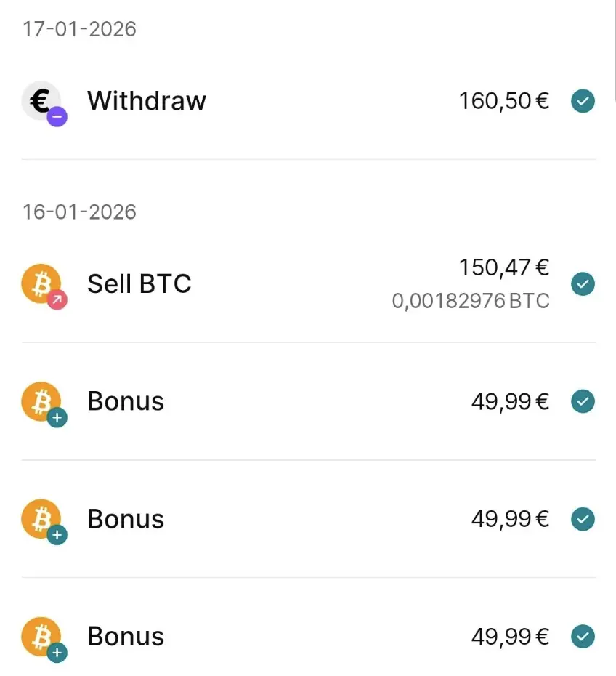Click the completed checkmark on Sell BTC row
Viewport: 616px width, 676px height.
(x=583, y=283)
